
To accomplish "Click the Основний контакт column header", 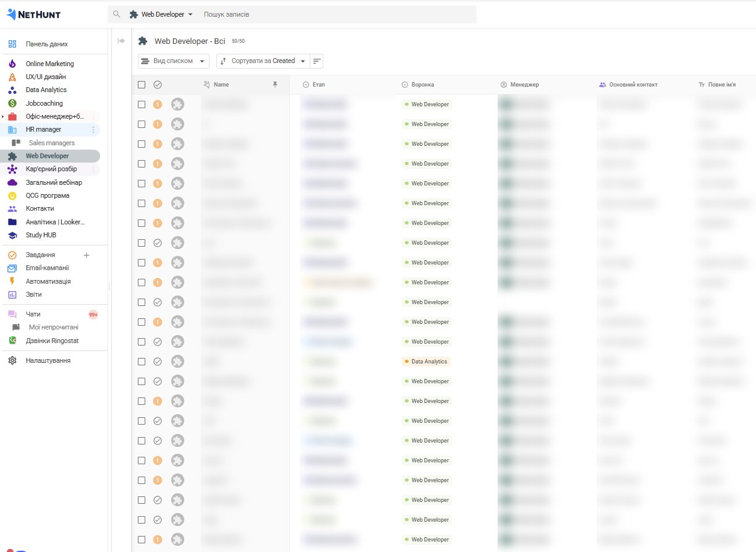I will pos(633,85).
